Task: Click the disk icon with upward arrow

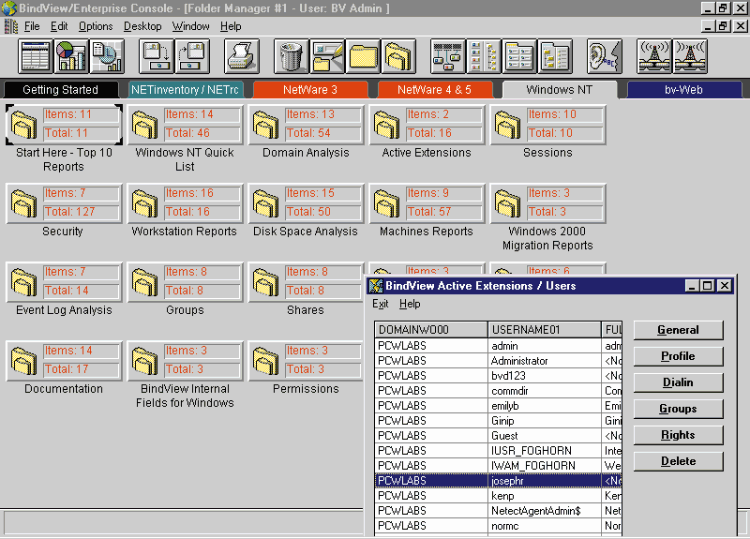Action: pos(192,56)
